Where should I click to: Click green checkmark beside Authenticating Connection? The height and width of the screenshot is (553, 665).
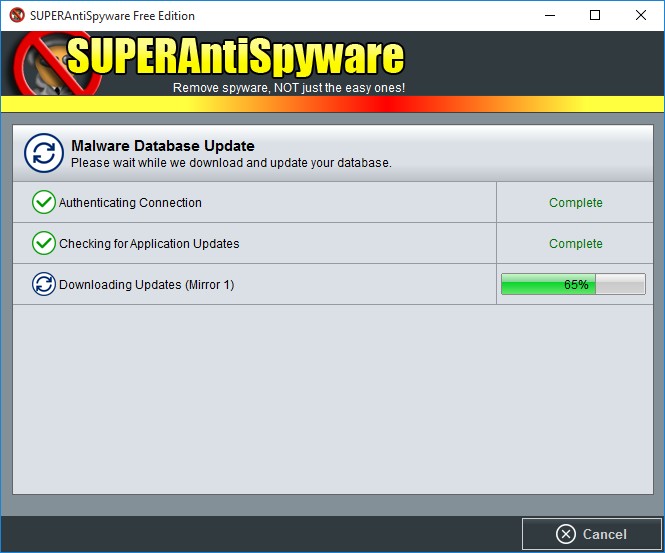(x=44, y=202)
